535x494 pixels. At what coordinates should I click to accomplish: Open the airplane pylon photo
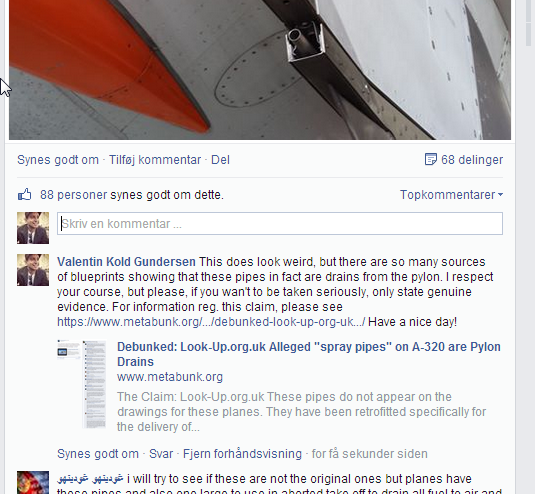(260, 70)
